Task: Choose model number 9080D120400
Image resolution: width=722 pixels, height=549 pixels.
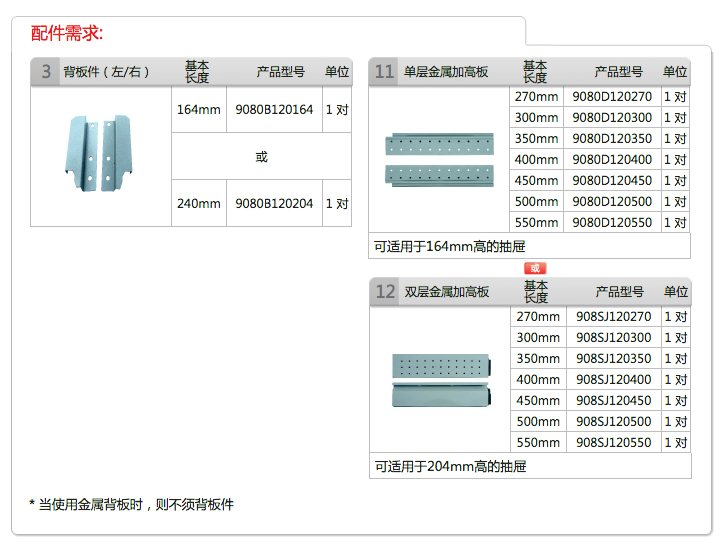Action: [612, 160]
